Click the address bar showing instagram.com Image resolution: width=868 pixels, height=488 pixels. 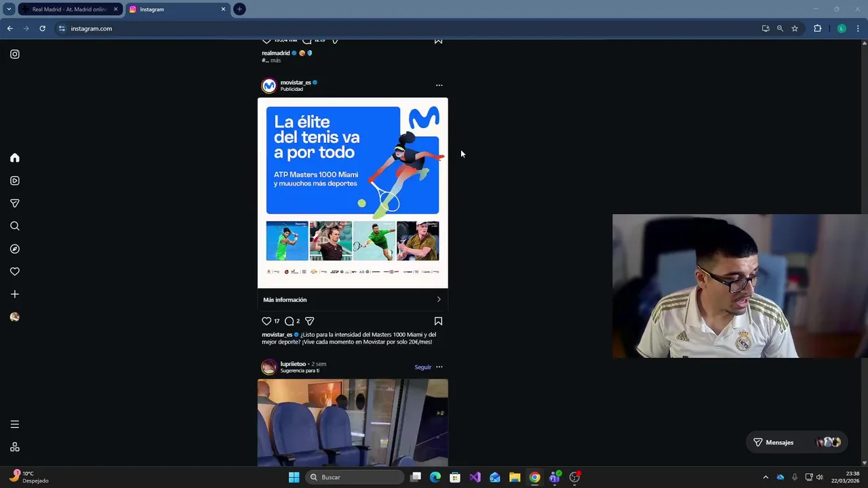(407, 28)
